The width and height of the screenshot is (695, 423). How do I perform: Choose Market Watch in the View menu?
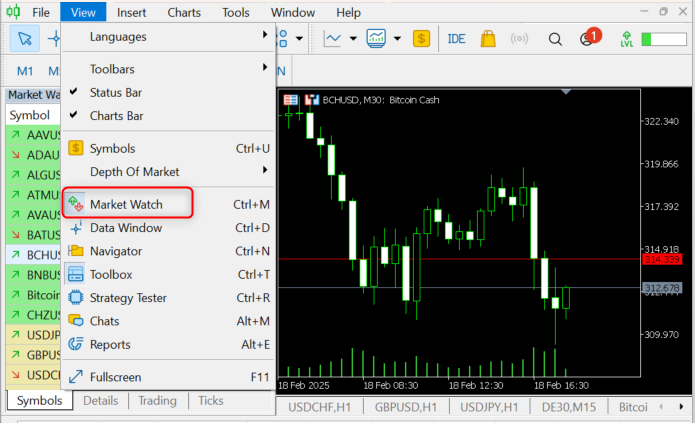tap(168, 204)
